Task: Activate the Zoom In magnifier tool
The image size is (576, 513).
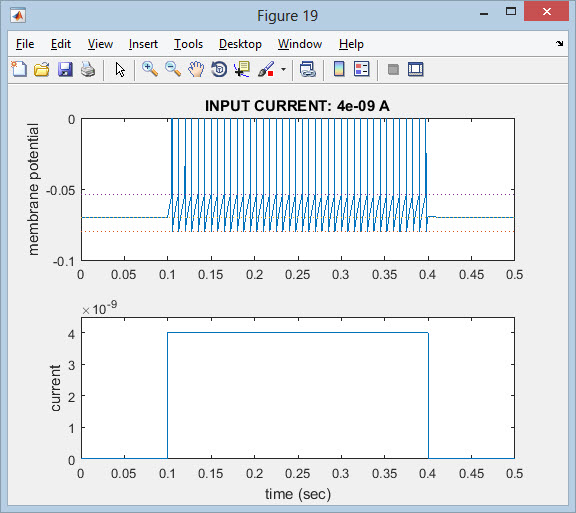Action: [150, 69]
